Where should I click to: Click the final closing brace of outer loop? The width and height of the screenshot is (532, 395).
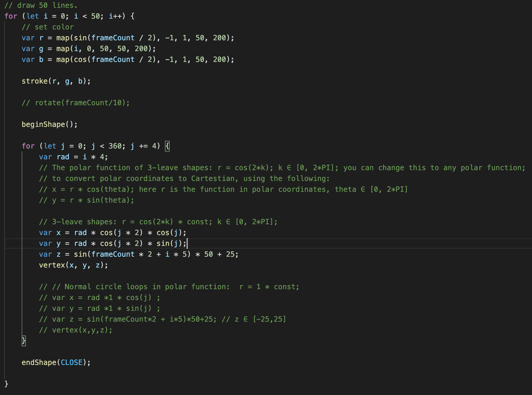tap(6, 384)
